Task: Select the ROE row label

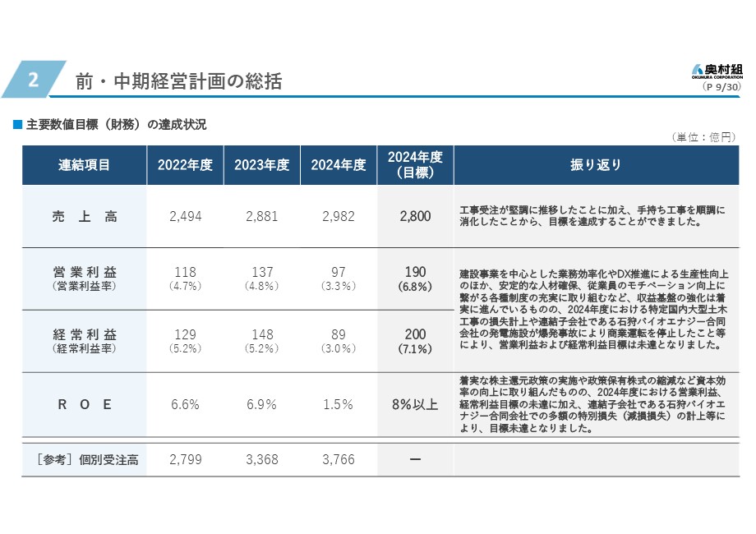Action: pyautogui.click(x=84, y=405)
